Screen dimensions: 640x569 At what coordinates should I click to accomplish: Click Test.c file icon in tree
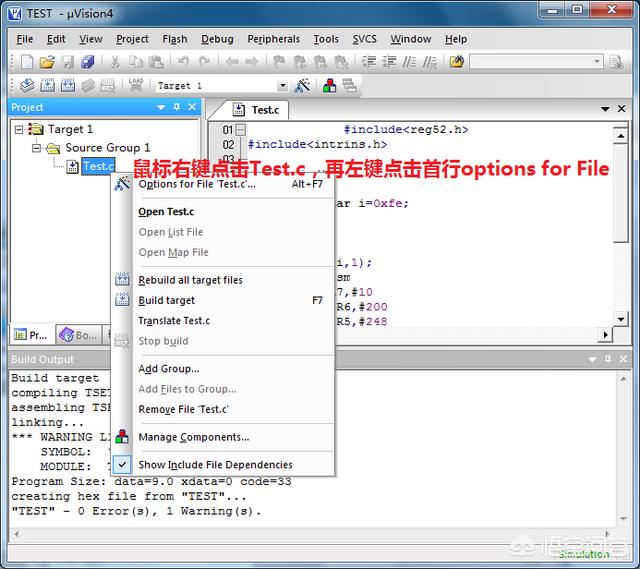(x=73, y=167)
